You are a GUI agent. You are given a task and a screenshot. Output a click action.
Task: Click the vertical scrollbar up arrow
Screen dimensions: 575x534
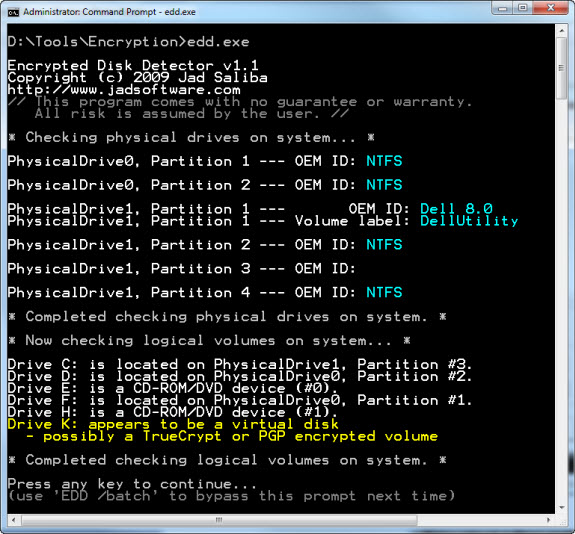tap(561, 31)
